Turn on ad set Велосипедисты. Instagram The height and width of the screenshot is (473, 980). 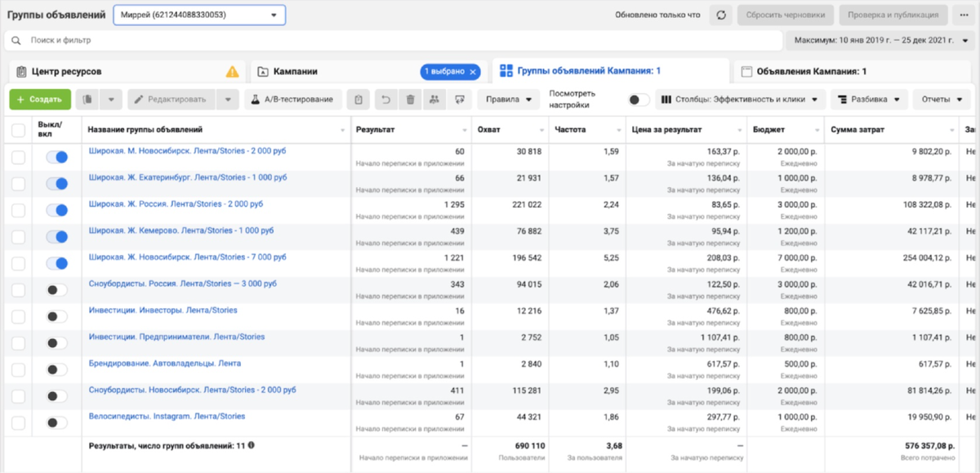coord(56,422)
